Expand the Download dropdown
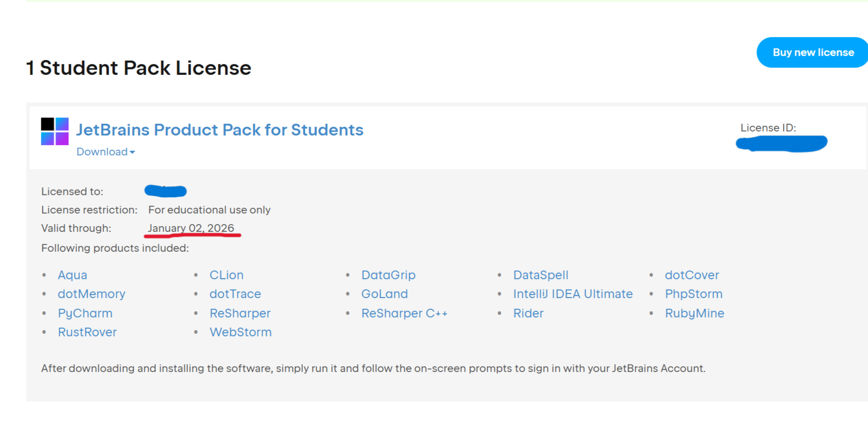Image resolution: width=868 pixels, height=422 pixels. (x=106, y=152)
